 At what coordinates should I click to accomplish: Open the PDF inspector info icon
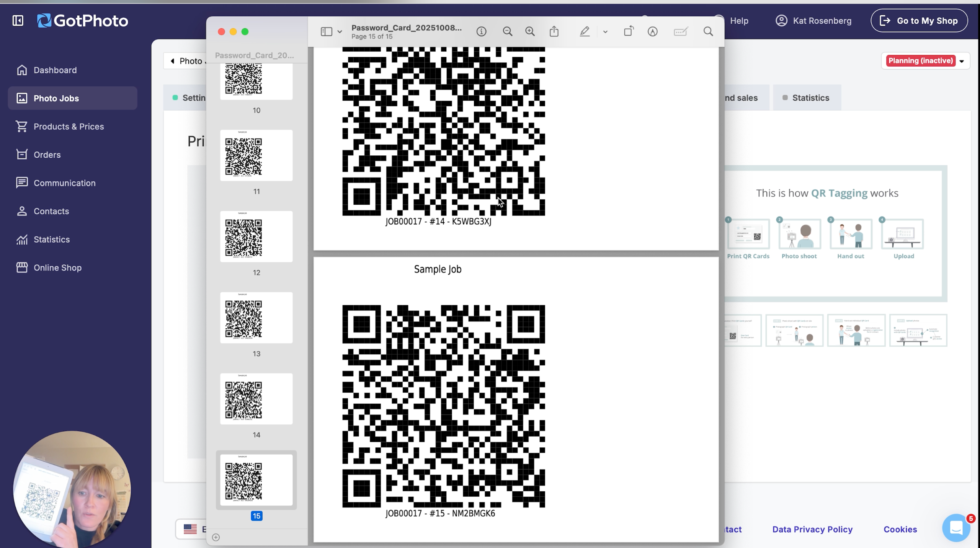point(481,31)
